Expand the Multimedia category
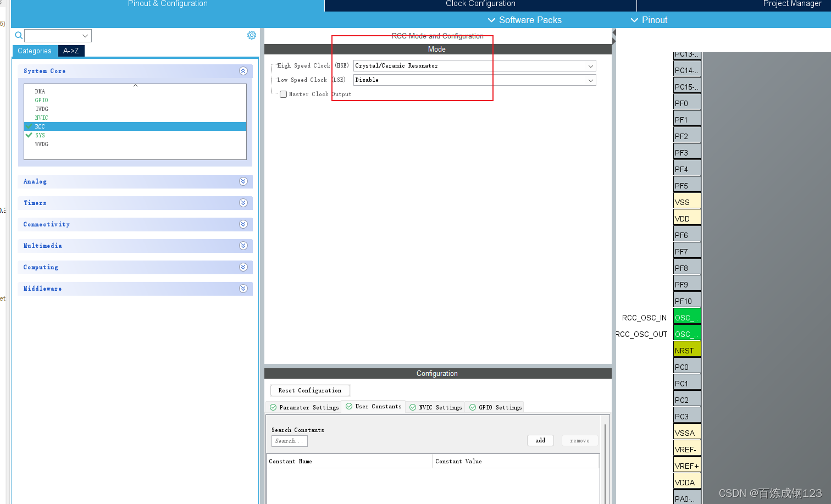 click(x=243, y=246)
